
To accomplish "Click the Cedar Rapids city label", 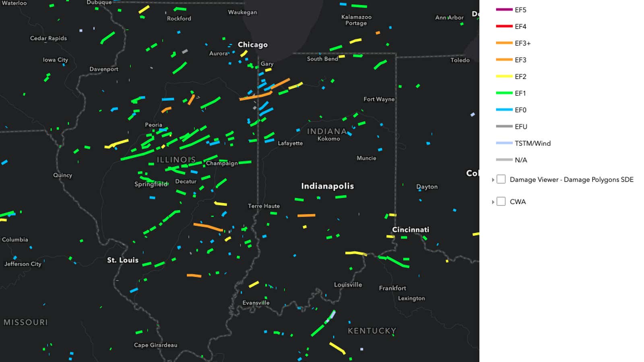I will coord(49,38).
